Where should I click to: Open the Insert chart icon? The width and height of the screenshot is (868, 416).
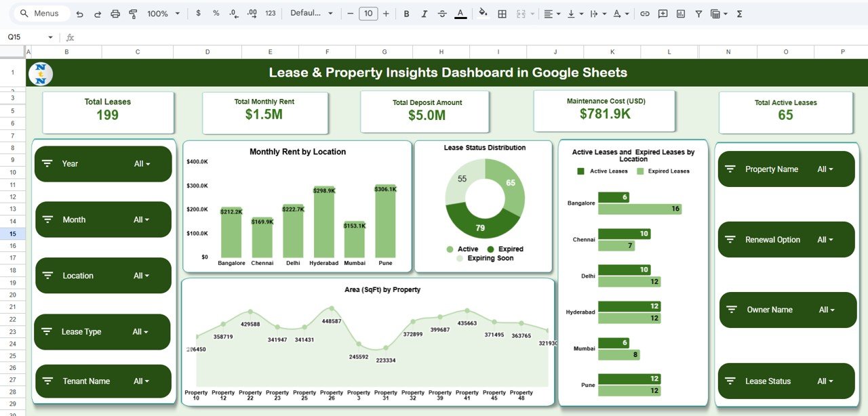pos(680,13)
